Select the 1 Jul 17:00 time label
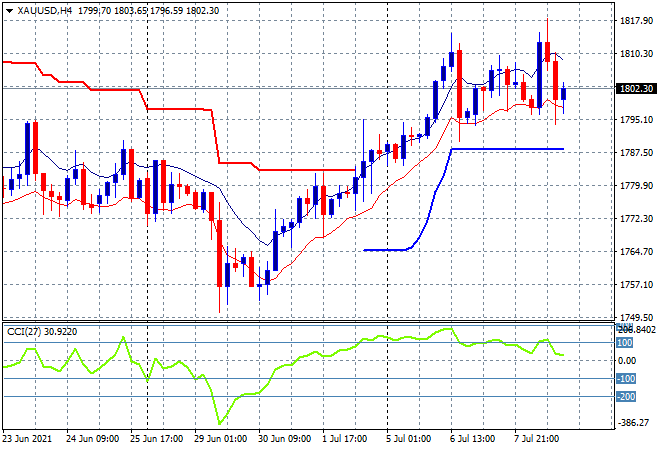 345,439
